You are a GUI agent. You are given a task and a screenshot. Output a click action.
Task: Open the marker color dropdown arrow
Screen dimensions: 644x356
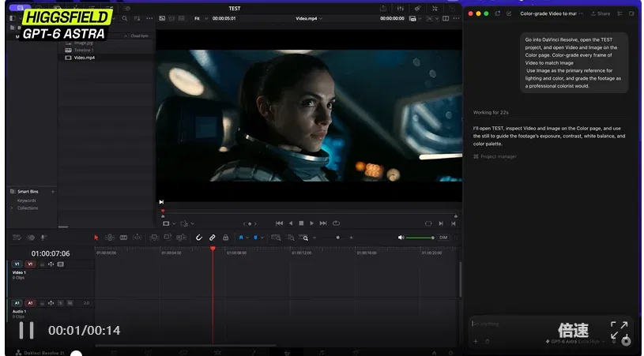[x=262, y=238]
